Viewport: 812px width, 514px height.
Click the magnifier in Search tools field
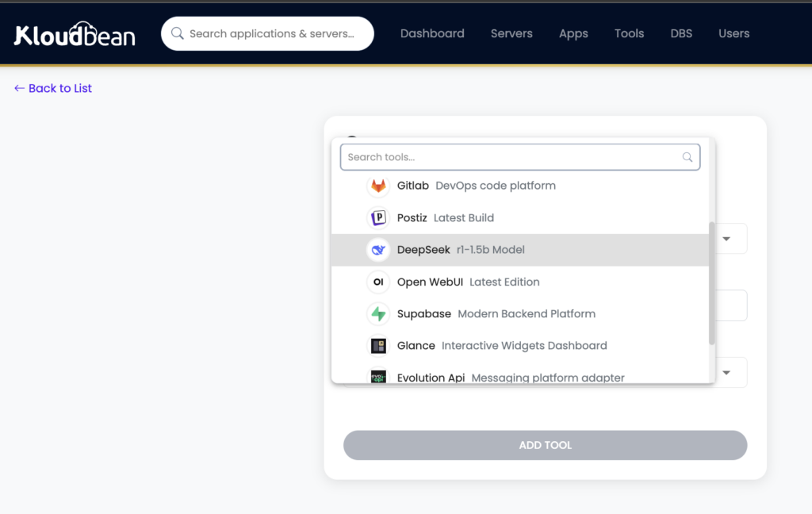coord(688,157)
